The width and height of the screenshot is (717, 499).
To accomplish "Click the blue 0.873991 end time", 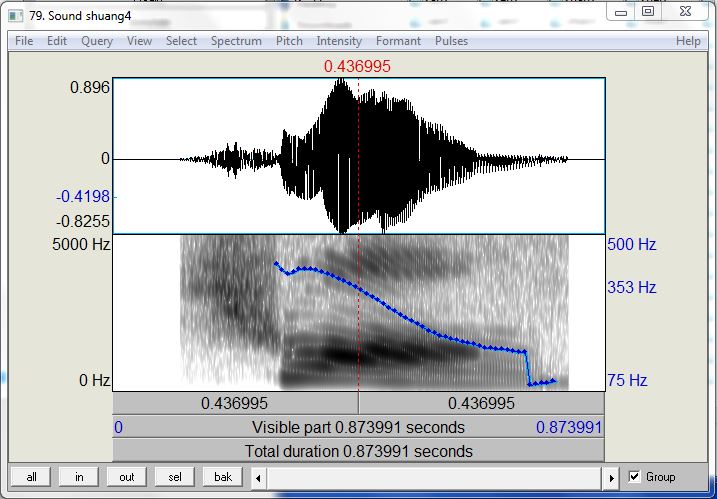I will click(x=569, y=428).
